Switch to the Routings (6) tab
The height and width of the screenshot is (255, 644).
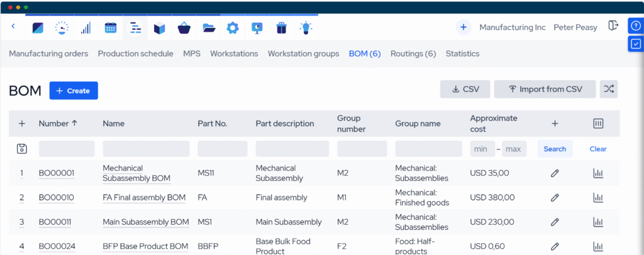coord(413,54)
